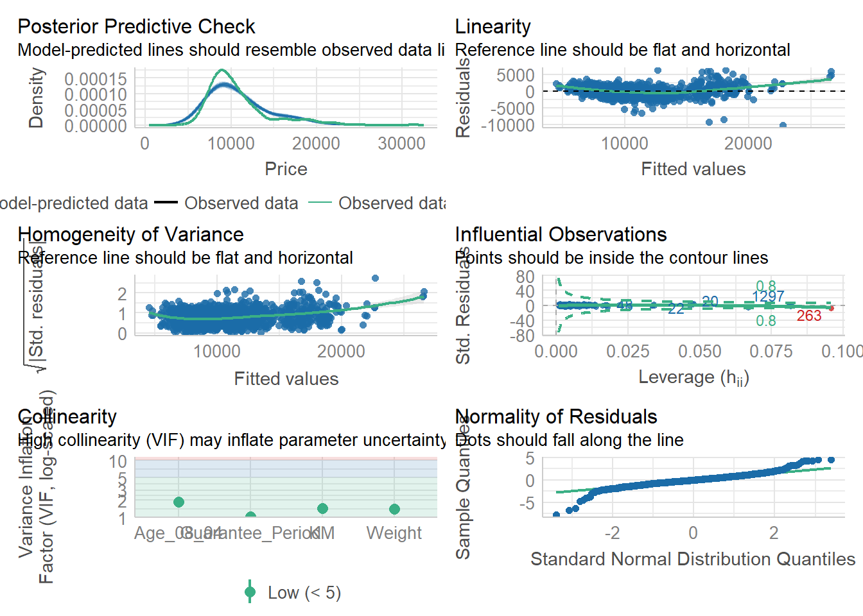Screen dimensions: 863x616
Task: Click the Collinearity plot title
Action: [x=67, y=416]
